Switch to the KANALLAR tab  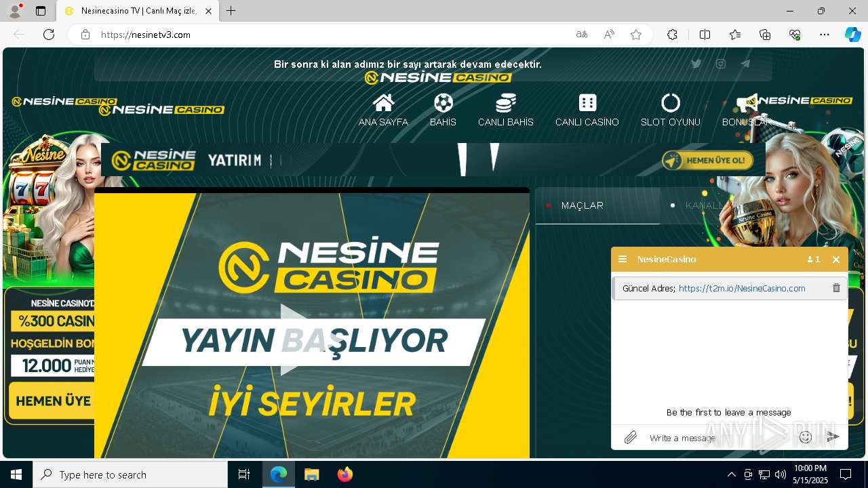coord(709,205)
